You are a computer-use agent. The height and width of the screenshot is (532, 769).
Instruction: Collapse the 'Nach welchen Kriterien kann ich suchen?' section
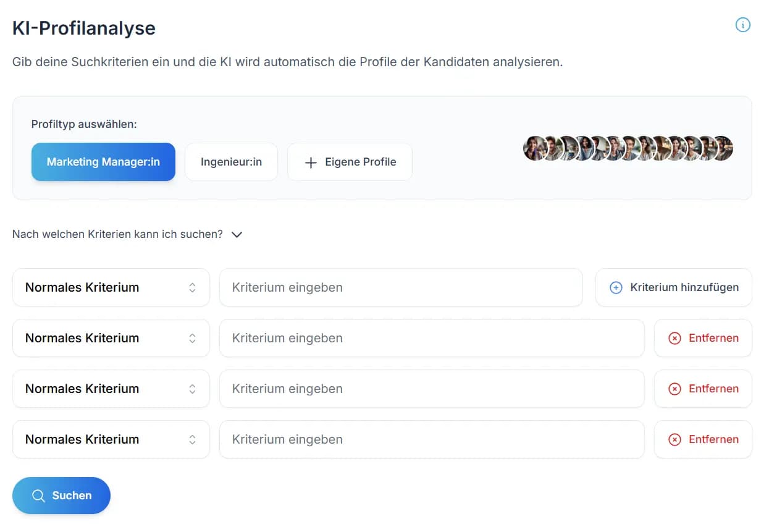(237, 235)
